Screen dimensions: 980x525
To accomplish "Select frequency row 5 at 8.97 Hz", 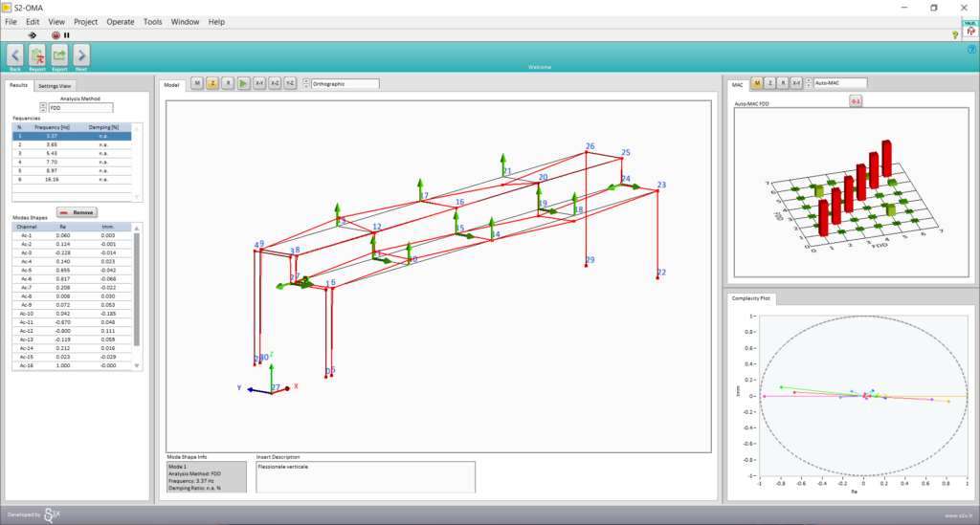I will click(x=72, y=170).
